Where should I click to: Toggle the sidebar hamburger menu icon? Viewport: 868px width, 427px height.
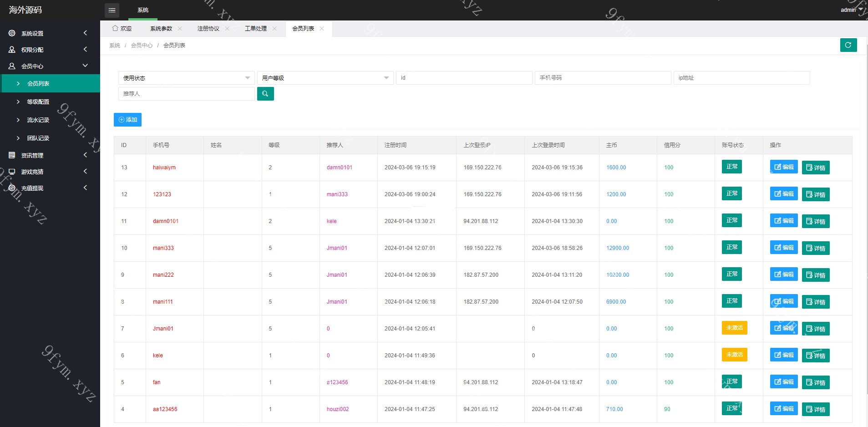pos(112,10)
